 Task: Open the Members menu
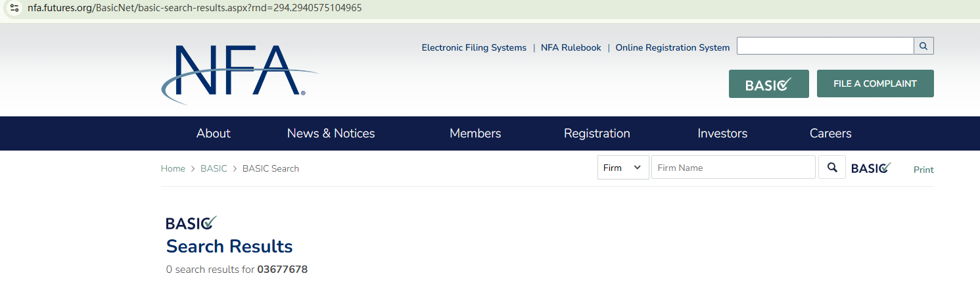point(475,133)
